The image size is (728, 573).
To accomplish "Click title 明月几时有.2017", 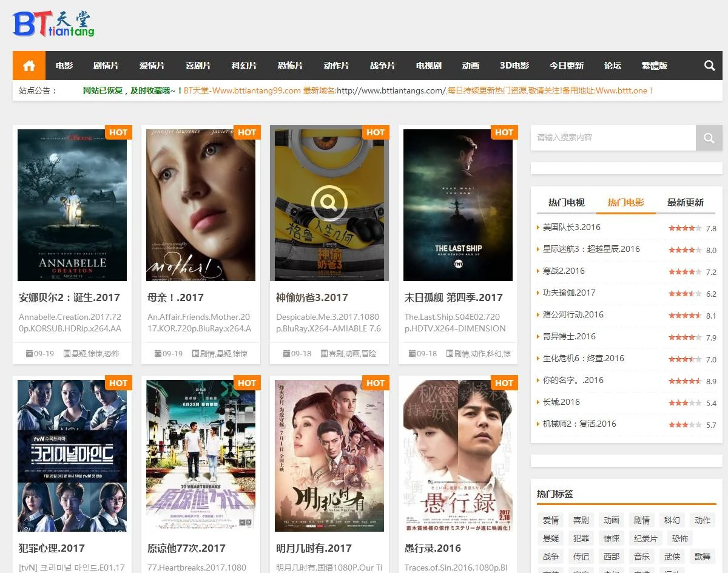I will pos(314,548).
